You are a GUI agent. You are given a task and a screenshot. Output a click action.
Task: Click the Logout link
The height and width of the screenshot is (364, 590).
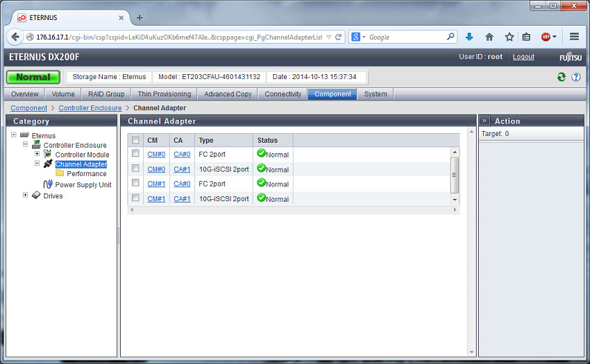click(523, 57)
